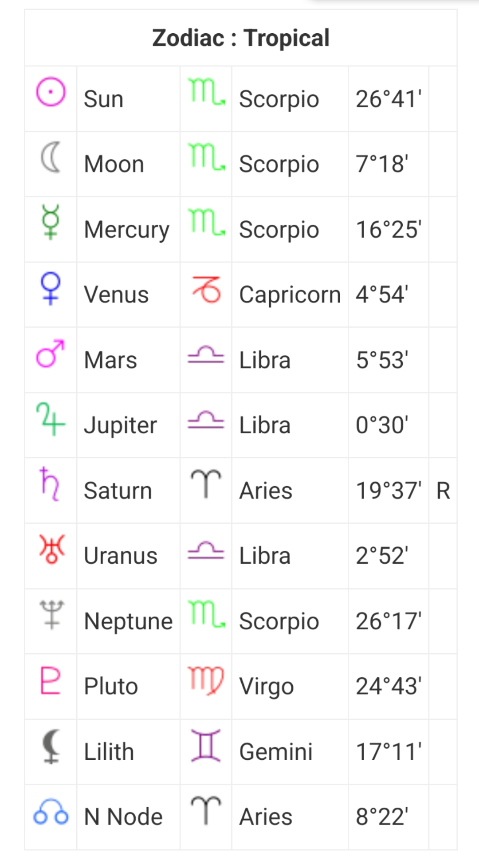Select the magenta Mars symbol

tap(51, 353)
